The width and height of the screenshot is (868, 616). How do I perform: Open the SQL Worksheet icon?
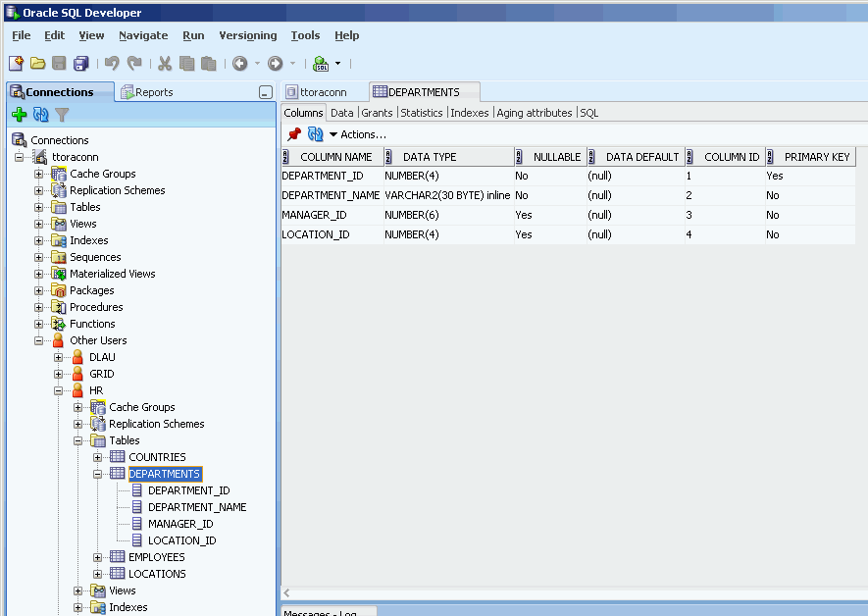[321, 64]
